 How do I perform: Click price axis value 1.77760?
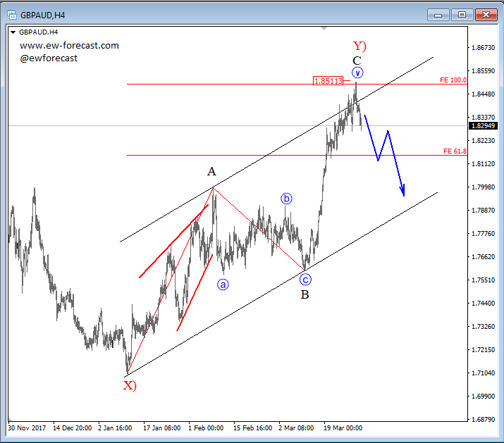pos(483,234)
